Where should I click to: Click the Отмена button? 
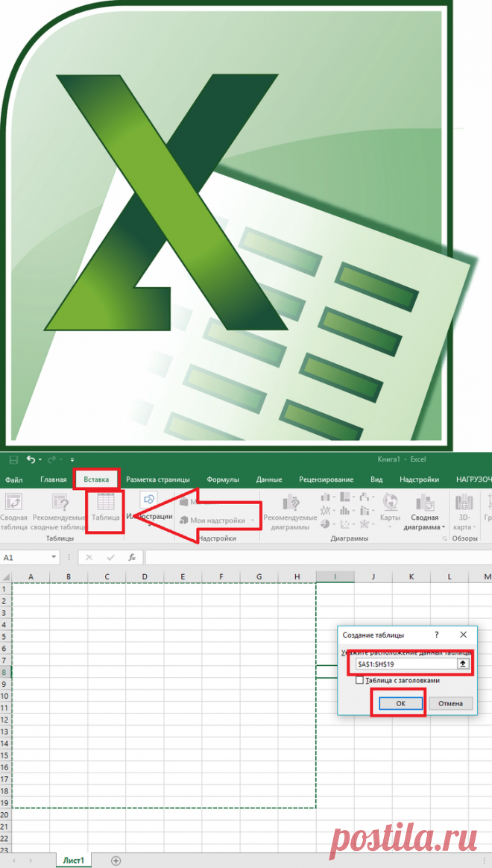pyautogui.click(x=452, y=703)
